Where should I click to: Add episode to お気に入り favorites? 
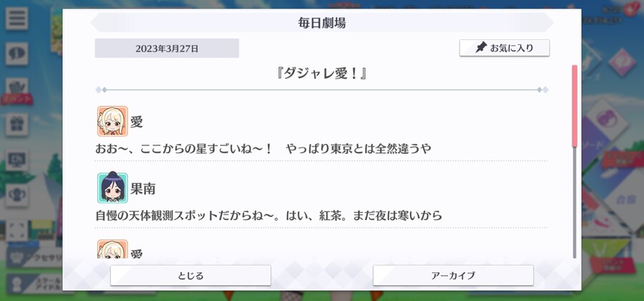pos(504,48)
